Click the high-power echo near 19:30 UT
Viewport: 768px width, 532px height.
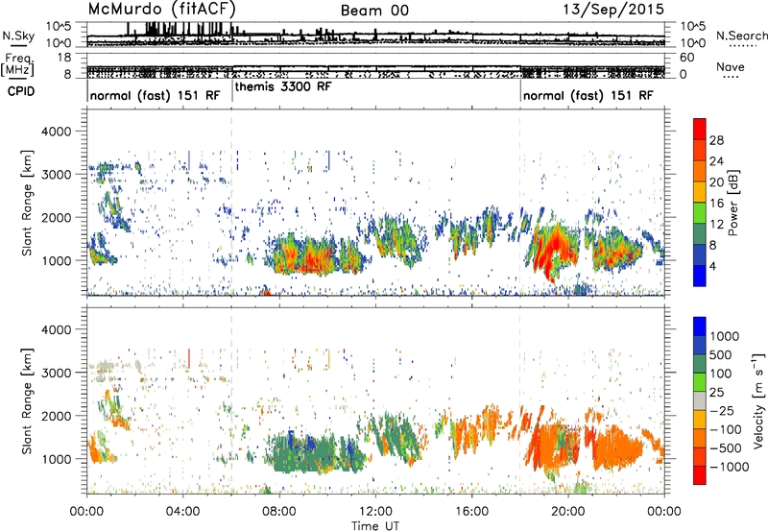point(557,248)
